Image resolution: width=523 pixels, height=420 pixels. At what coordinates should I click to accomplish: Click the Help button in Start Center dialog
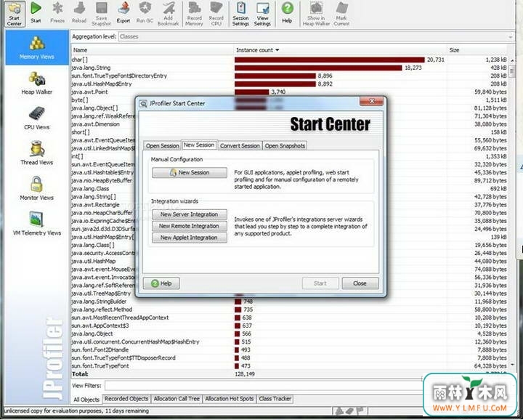(161, 283)
